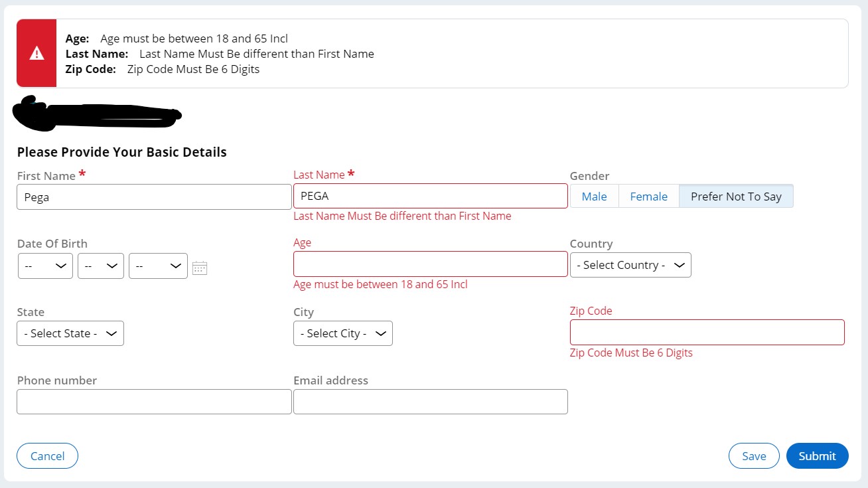868x488 pixels.
Task: Click the red warning alert icon
Action: coord(36,52)
